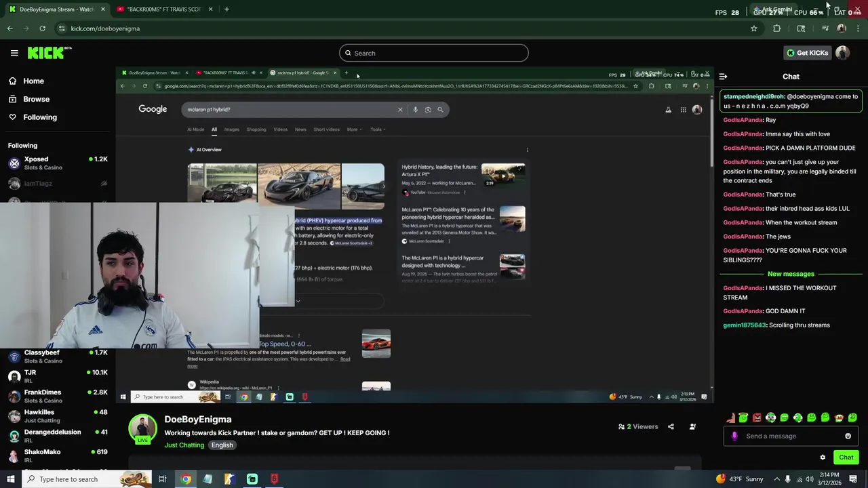
Task: Click the browser back arrow
Action: pos(9,28)
